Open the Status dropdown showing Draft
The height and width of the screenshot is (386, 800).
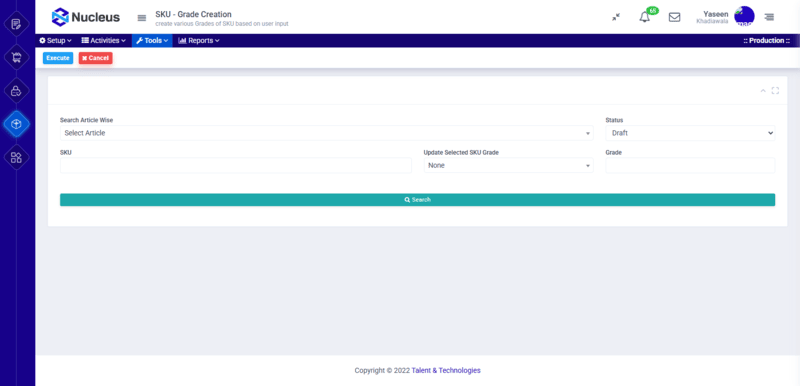click(x=690, y=133)
